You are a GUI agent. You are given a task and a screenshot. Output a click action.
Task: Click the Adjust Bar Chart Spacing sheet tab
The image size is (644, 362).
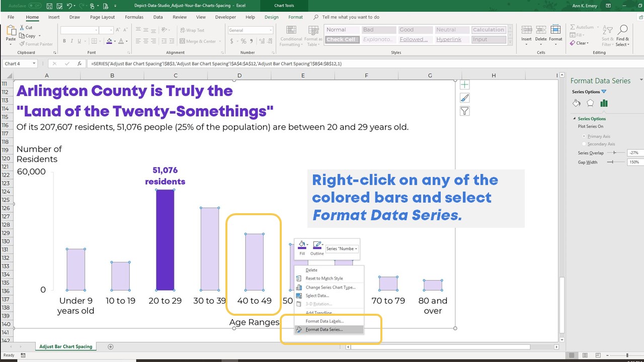tap(65, 346)
